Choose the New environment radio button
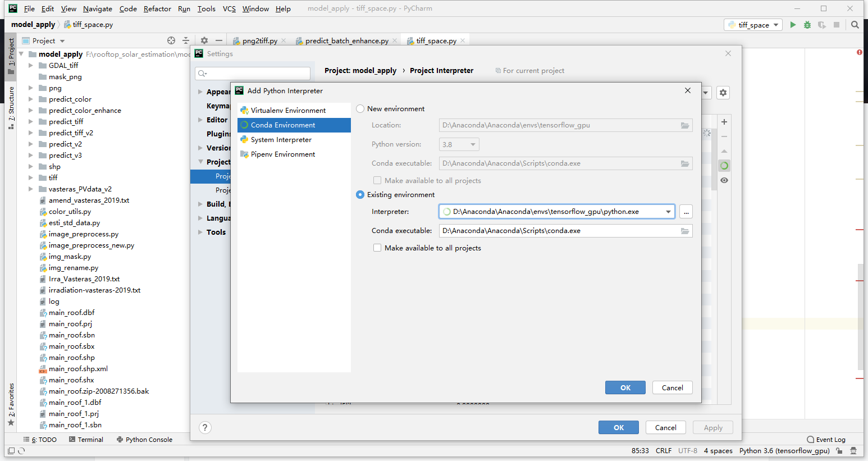 pos(359,108)
